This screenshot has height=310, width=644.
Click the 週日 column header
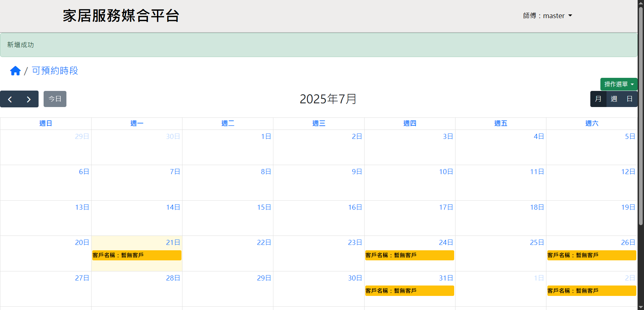point(46,123)
